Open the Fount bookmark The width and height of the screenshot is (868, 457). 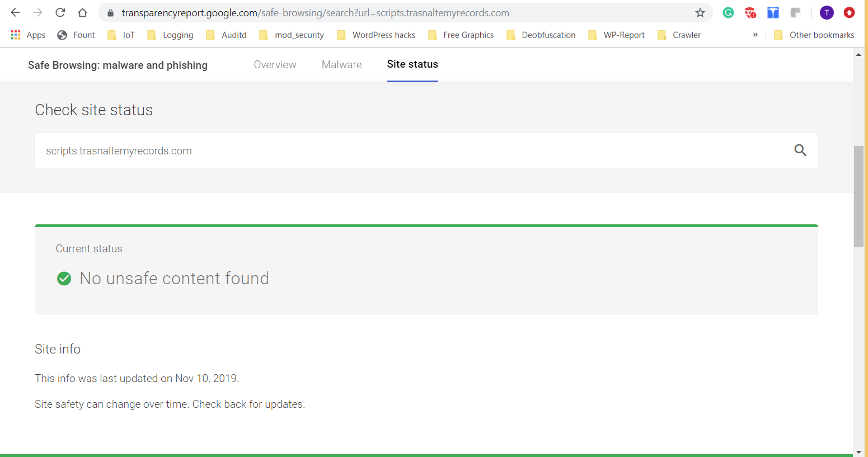point(76,35)
